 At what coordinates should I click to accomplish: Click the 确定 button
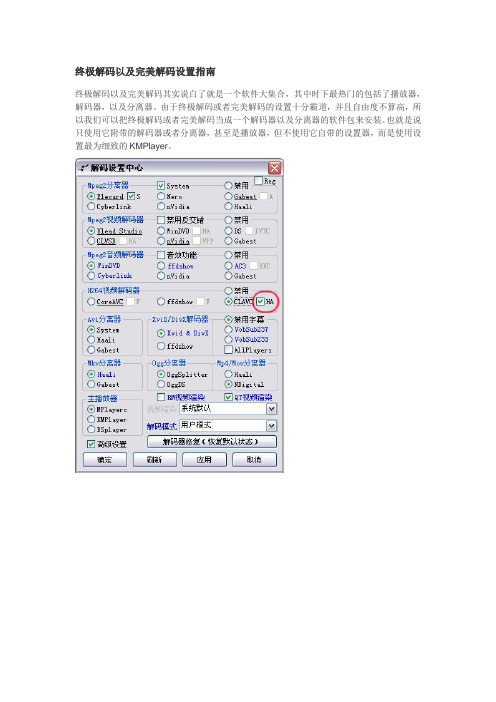pyautogui.click(x=105, y=459)
